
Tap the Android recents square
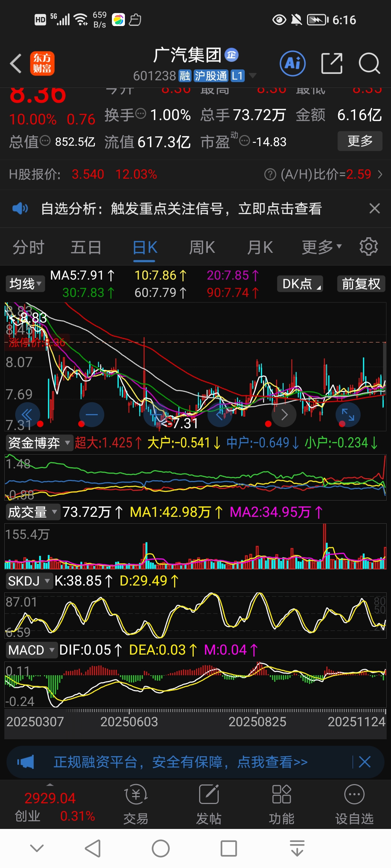coord(229,848)
